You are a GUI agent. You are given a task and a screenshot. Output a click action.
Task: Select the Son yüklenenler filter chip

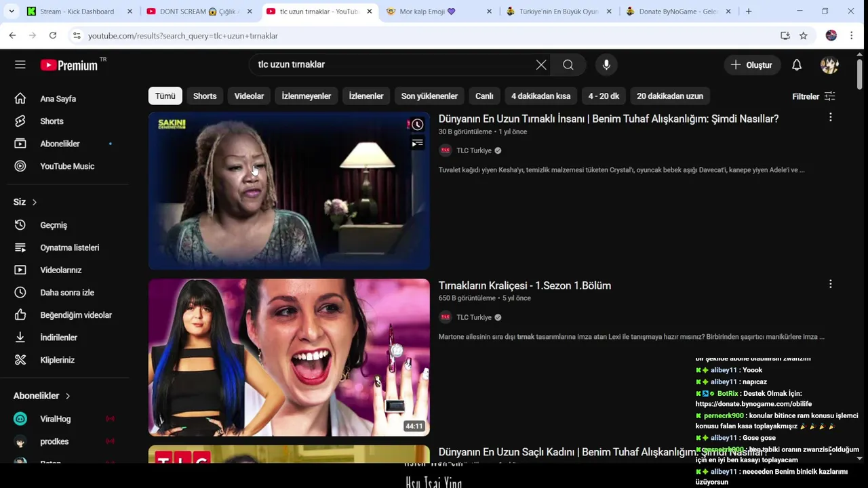click(x=429, y=96)
